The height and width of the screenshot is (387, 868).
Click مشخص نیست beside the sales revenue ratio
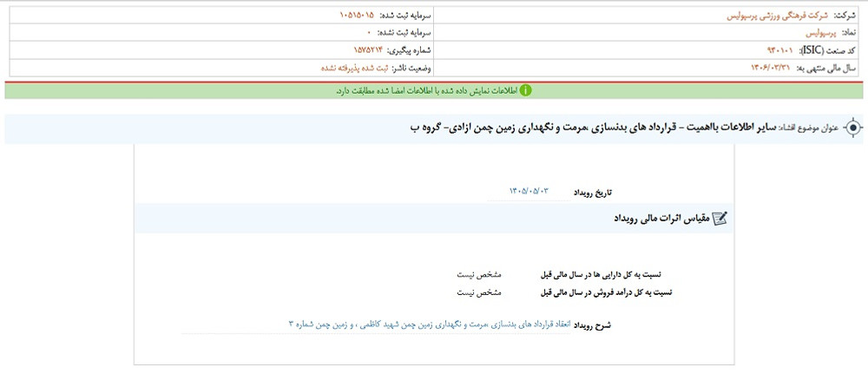click(479, 292)
